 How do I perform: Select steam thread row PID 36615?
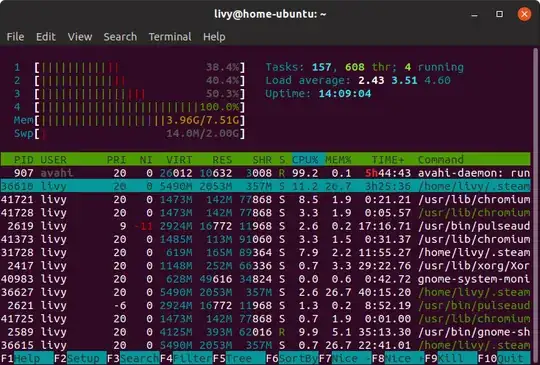265,345
